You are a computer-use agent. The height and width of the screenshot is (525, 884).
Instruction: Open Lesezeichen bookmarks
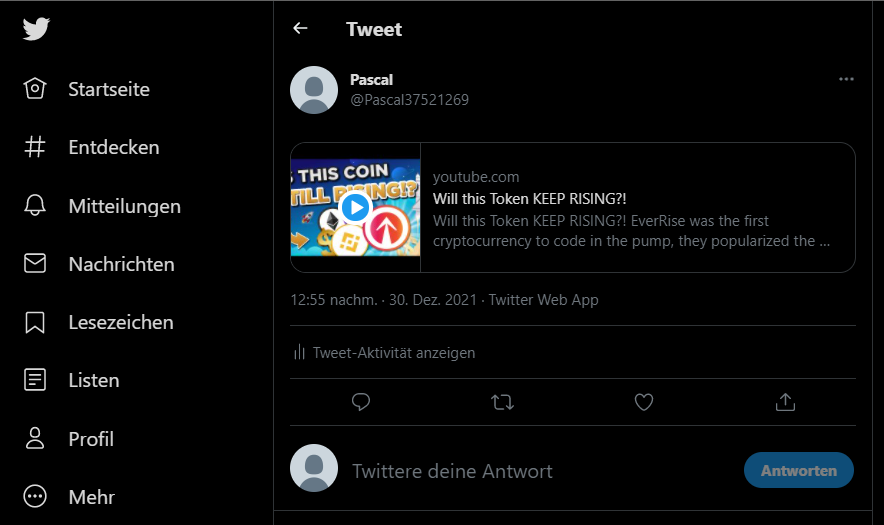coord(99,322)
